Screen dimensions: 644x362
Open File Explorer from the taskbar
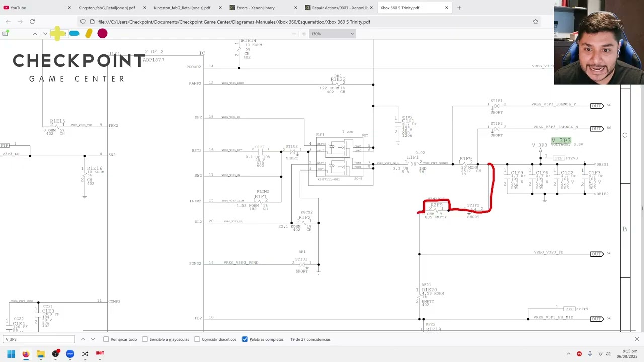click(40, 353)
